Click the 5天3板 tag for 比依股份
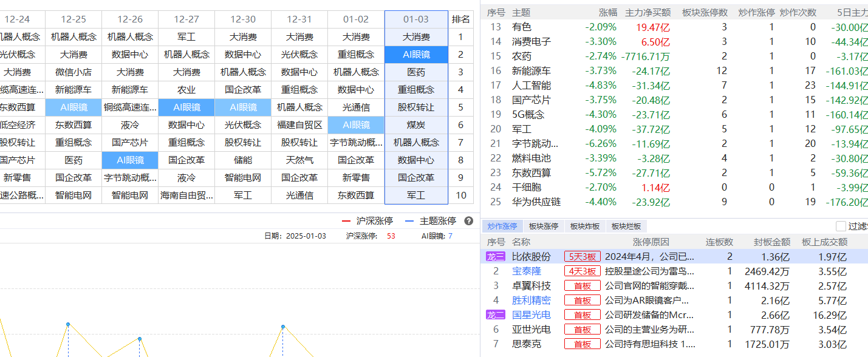868x357 pixels. [583, 256]
